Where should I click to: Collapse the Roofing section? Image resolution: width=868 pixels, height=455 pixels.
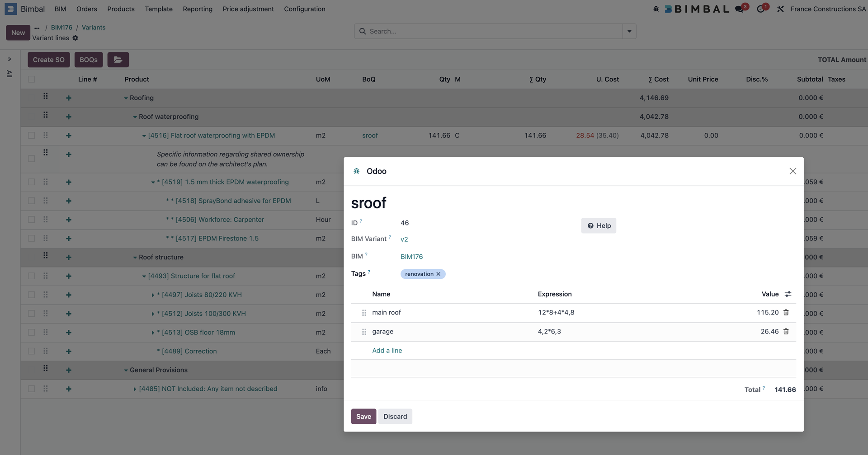pyautogui.click(x=126, y=99)
